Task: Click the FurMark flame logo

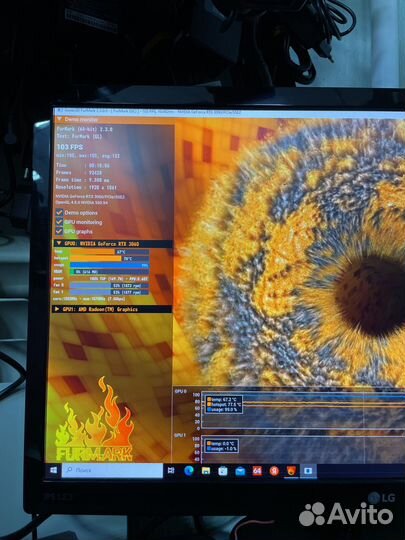Action: (94, 419)
